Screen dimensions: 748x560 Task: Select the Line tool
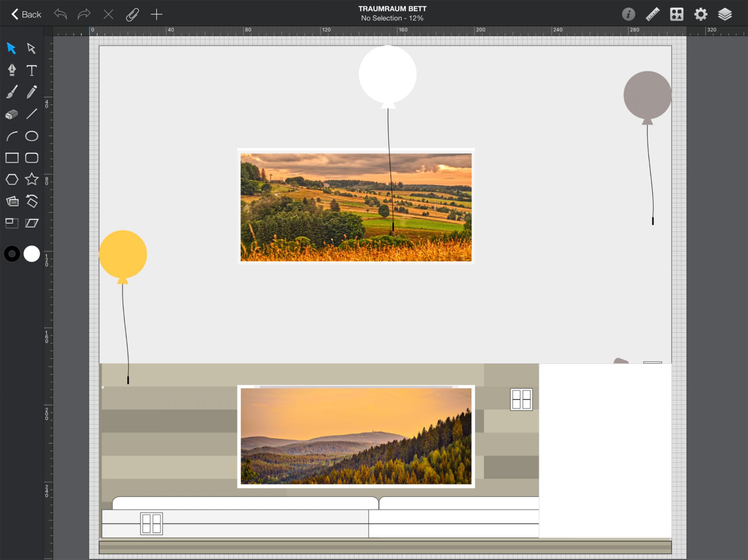tap(31, 114)
